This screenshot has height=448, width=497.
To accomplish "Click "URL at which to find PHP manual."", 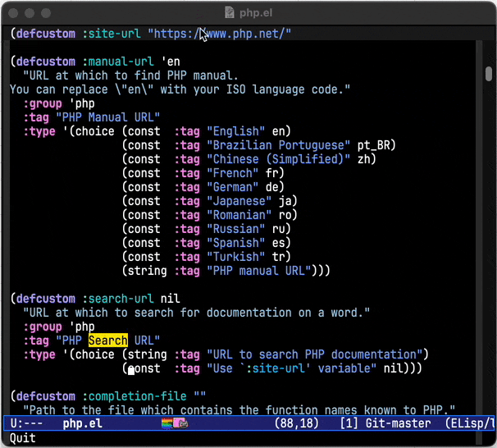I will tap(131, 75).
